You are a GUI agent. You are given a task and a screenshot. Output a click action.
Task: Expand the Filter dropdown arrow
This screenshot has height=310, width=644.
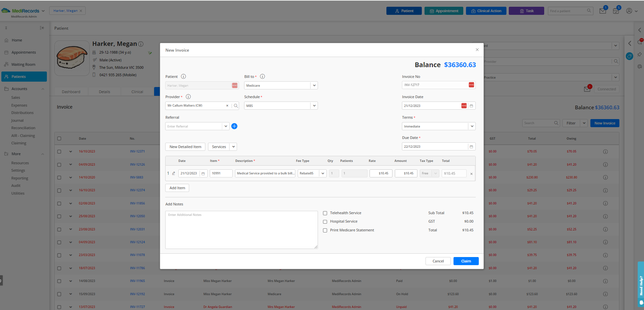(x=584, y=123)
